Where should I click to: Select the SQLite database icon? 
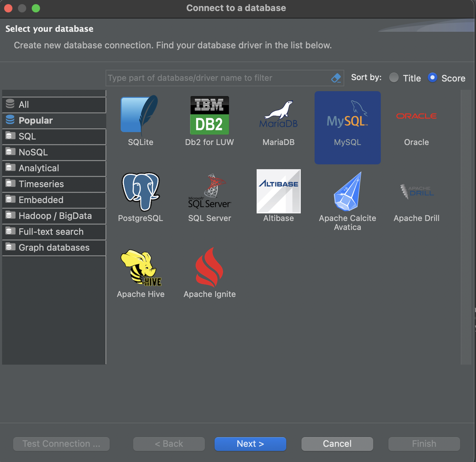coord(140,115)
